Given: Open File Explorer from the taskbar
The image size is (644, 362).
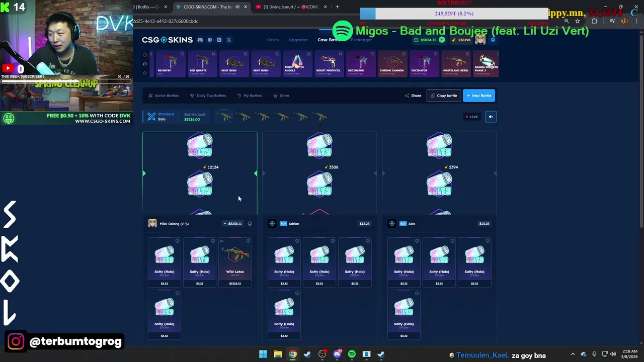Looking at the screenshot, I should [278, 354].
